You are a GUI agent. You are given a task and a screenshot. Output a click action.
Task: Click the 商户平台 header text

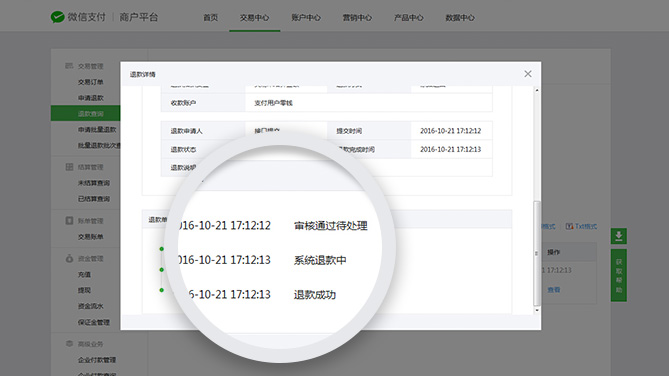click(x=139, y=17)
